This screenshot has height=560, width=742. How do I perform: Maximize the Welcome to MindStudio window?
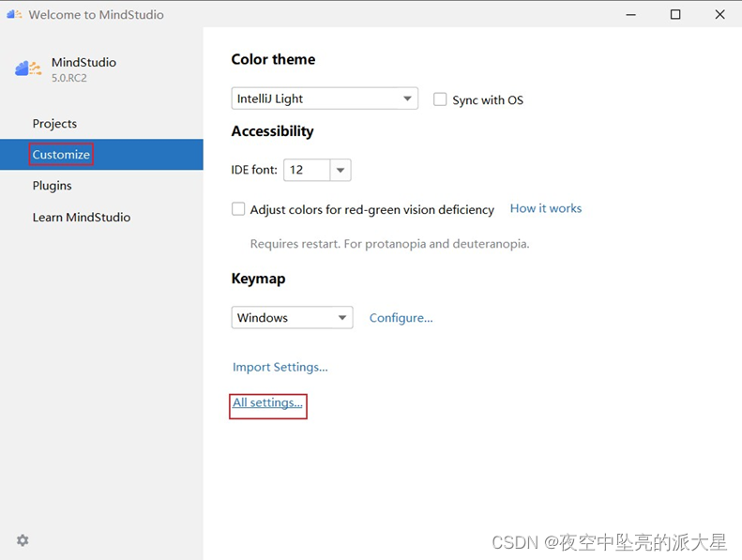(675, 15)
